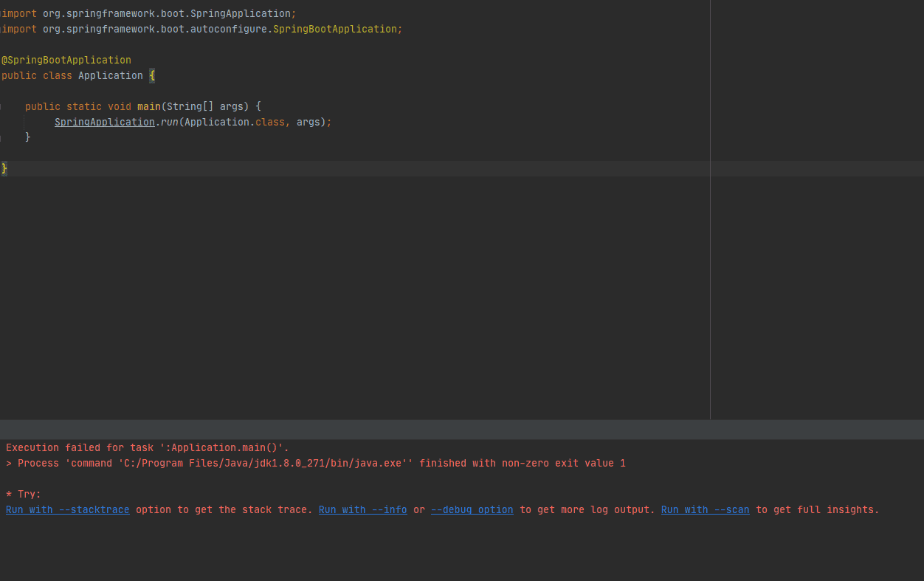Viewport: 924px width, 581px height.
Task: Click the 'public class' keywords in class declaration
Action: click(x=37, y=75)
